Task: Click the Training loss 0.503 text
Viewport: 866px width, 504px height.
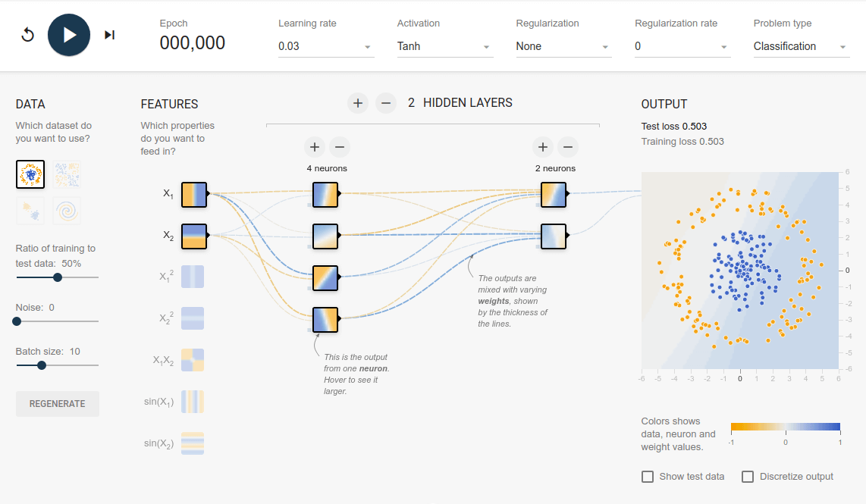Action: point(682,141)
